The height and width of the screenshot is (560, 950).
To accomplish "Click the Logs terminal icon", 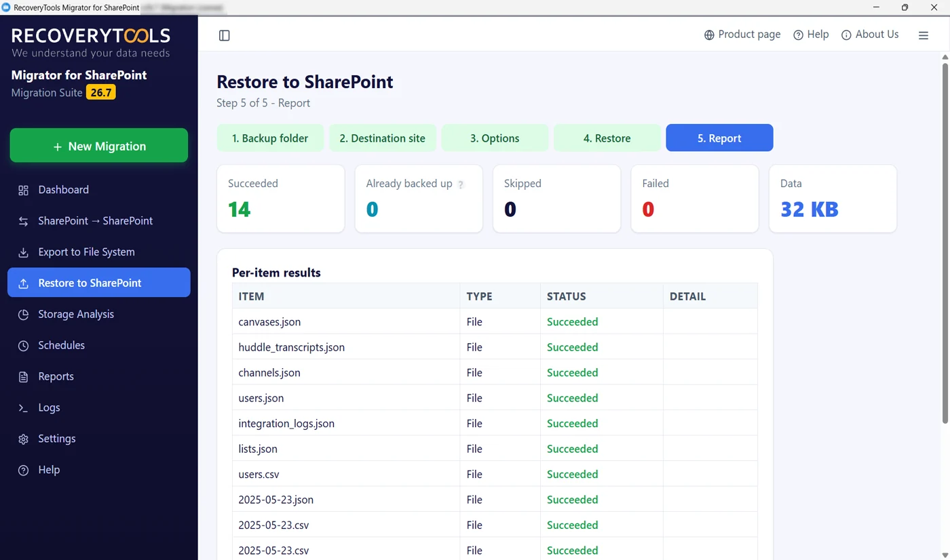I will 23,409.
